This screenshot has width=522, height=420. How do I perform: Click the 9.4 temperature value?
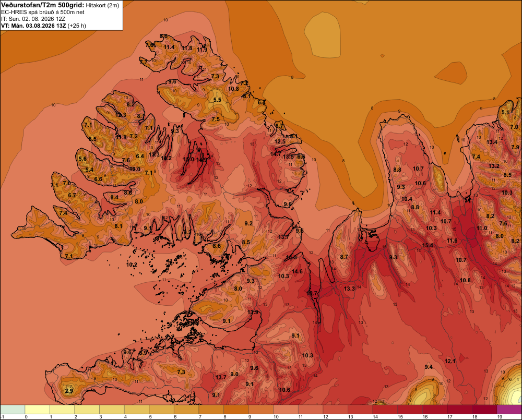[429, 367]
